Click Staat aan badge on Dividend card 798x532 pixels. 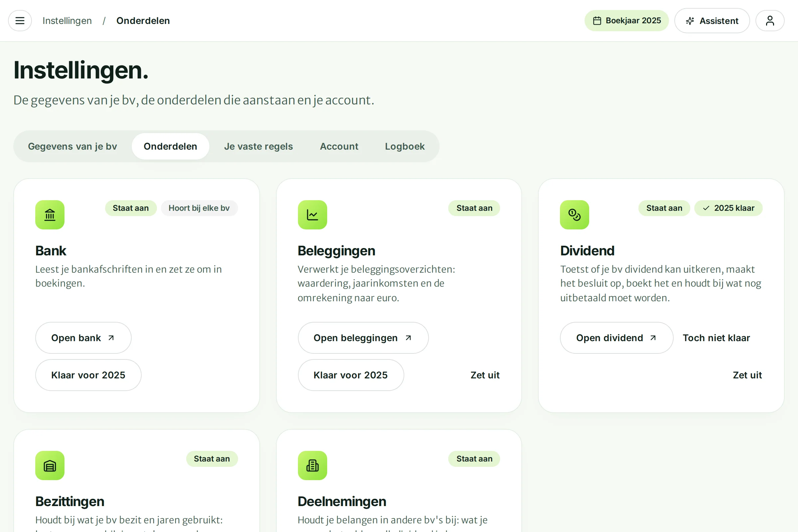click(x=664, y=208)
